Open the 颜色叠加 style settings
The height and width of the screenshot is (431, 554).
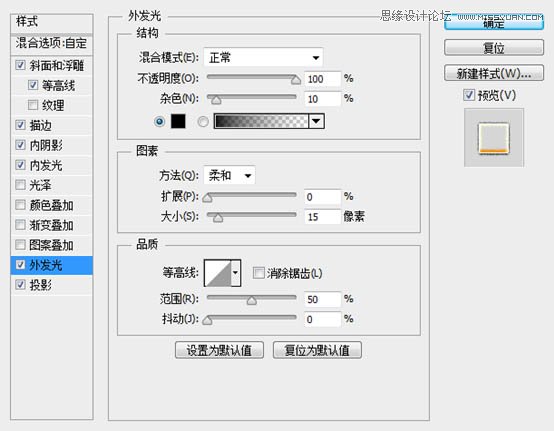click(x=52, y=205)
